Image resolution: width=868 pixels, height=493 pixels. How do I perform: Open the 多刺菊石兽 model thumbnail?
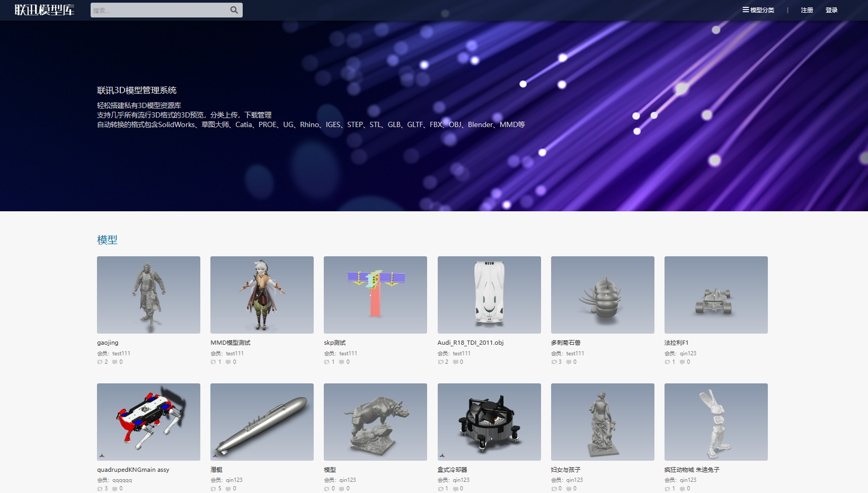tap(603, 295)
